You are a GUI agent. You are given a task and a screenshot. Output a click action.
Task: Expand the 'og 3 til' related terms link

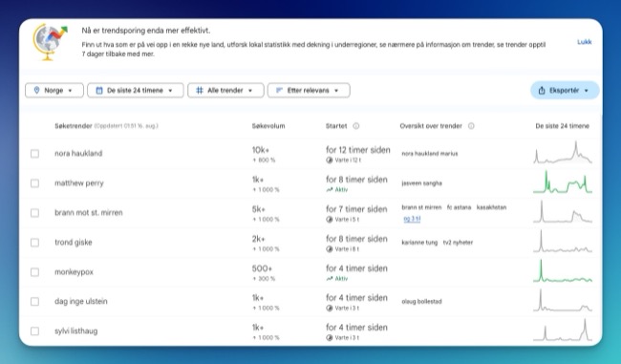tap(412, 219)
